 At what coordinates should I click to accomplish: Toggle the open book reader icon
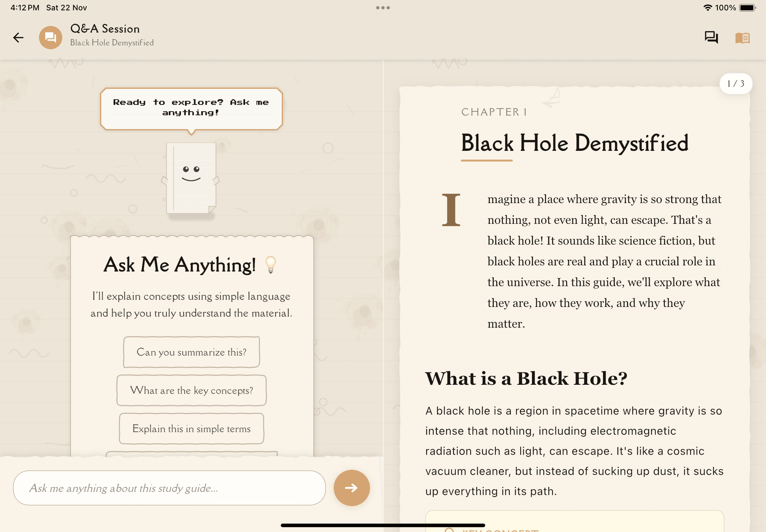pyautogui.click(x=742, y=38)
